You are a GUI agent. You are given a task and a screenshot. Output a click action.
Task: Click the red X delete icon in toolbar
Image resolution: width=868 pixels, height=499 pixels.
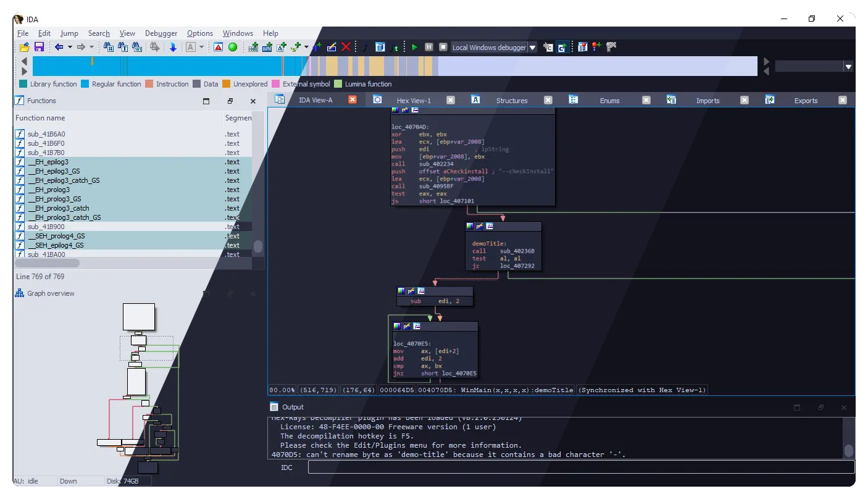tap(346, 47)
